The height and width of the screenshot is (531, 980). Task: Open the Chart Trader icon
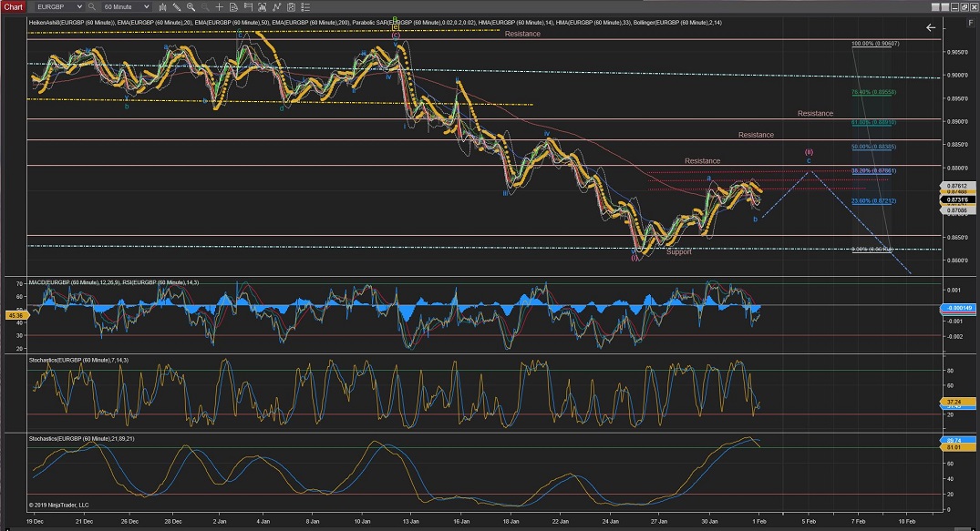pyautogui.click(x=247, y=6)
